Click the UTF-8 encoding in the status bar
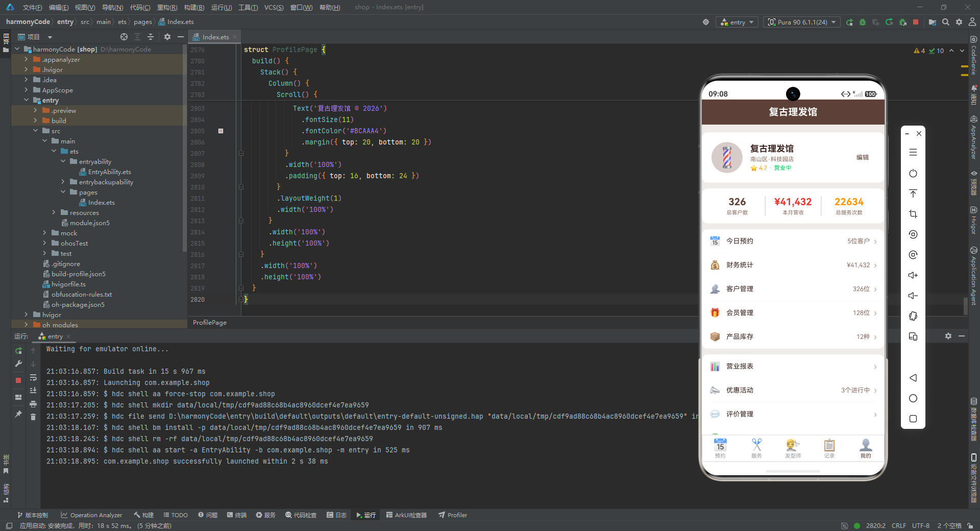Screen dimensions: 980x531 pos(921,526)
